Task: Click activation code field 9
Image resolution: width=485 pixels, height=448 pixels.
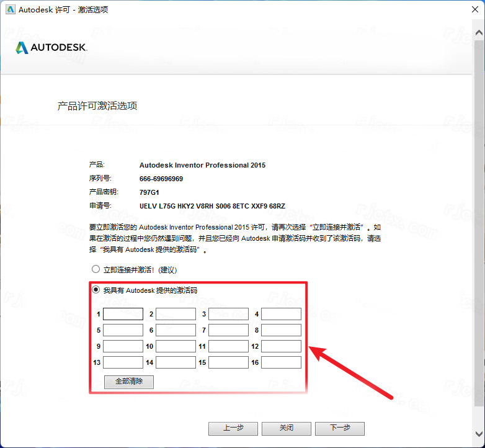Action: [x=123, y=346]
